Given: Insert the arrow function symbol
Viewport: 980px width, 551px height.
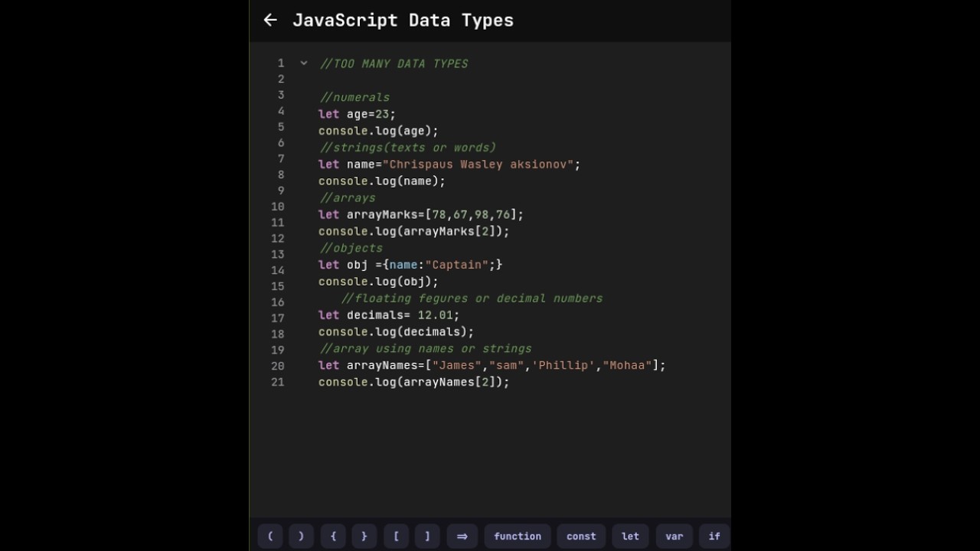Looking at the screenshot, I should coord(462,536).
